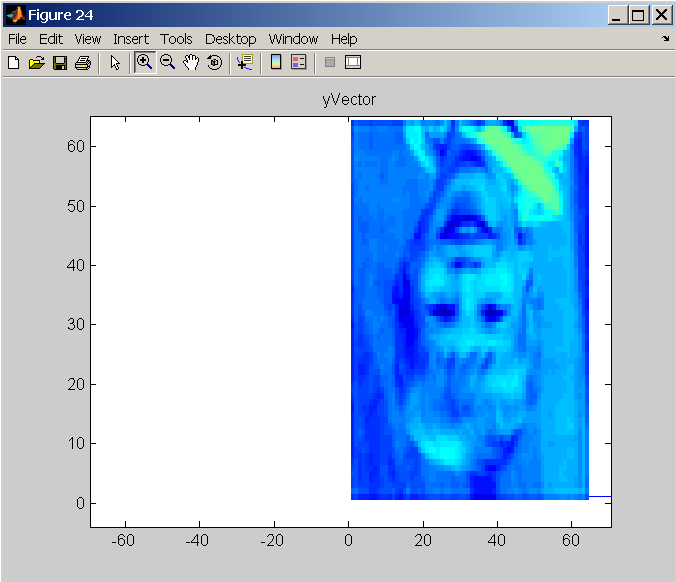Viewport: 676px width, 582px height.
Task: Print the figure with the printer icon
Action: (83, 63)
